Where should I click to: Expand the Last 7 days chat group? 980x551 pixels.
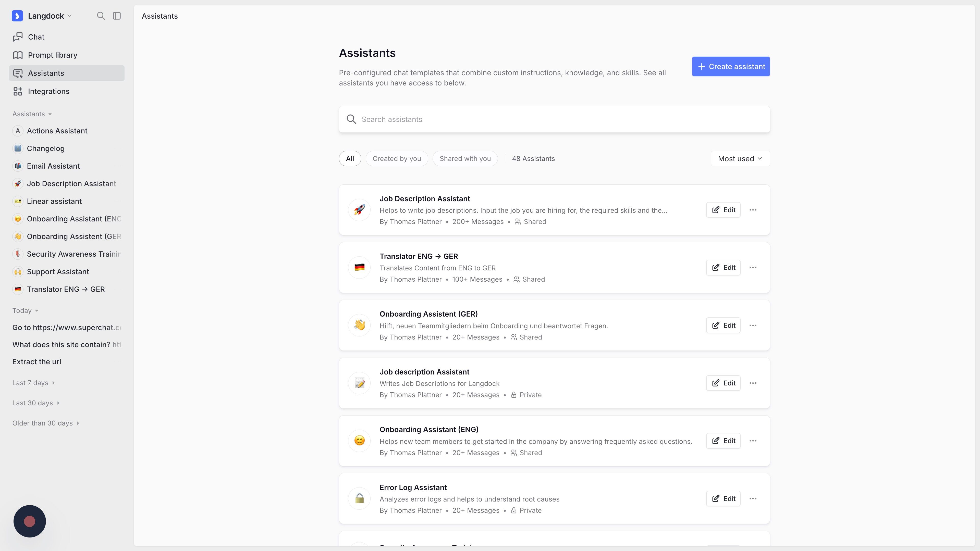(33, 383)
